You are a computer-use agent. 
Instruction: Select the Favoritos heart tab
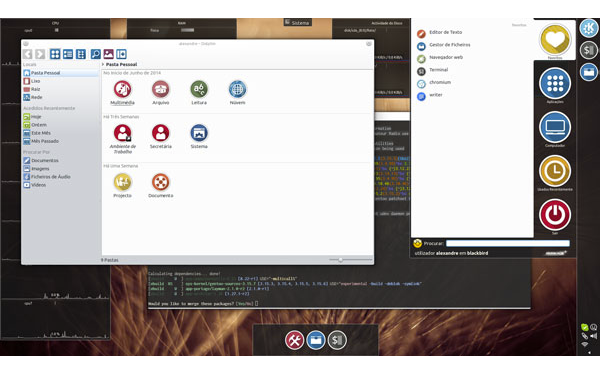[555, 39]
